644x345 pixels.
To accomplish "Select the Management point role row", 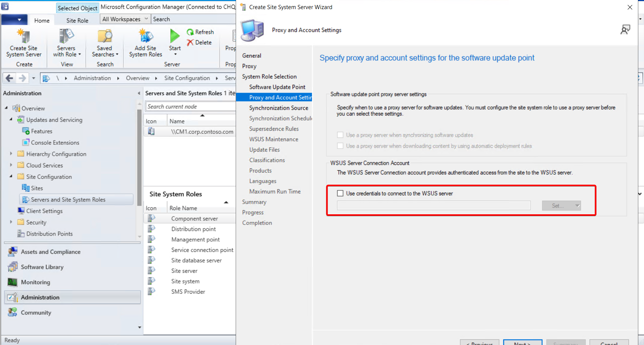I will click(190, 239).
